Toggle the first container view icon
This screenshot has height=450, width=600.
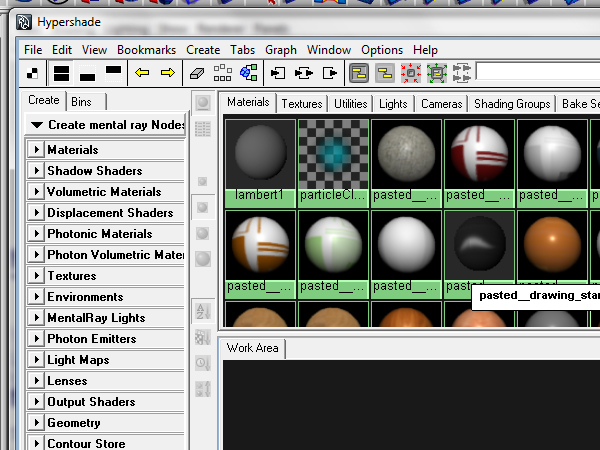[359, 73]
